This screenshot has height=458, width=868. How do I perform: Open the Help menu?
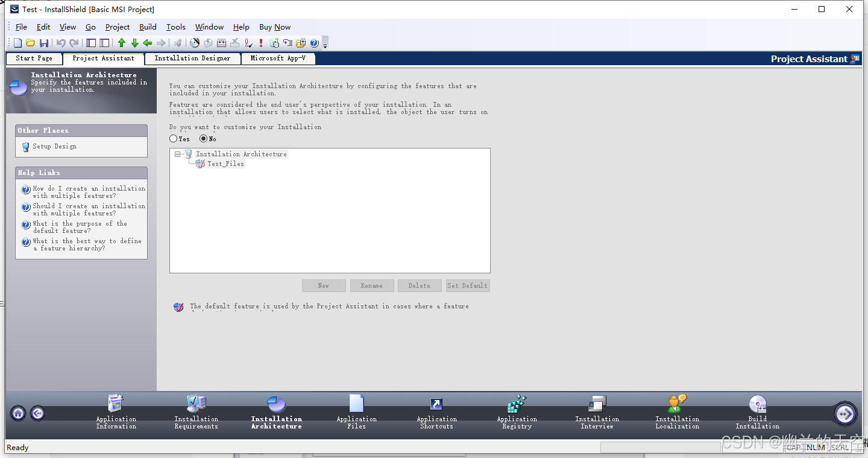pos(241,27)
